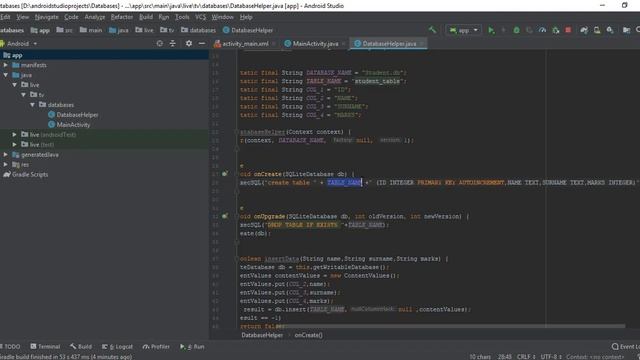Close the MainActivity.java tab
640x360 pixels.
coord(344,44)
